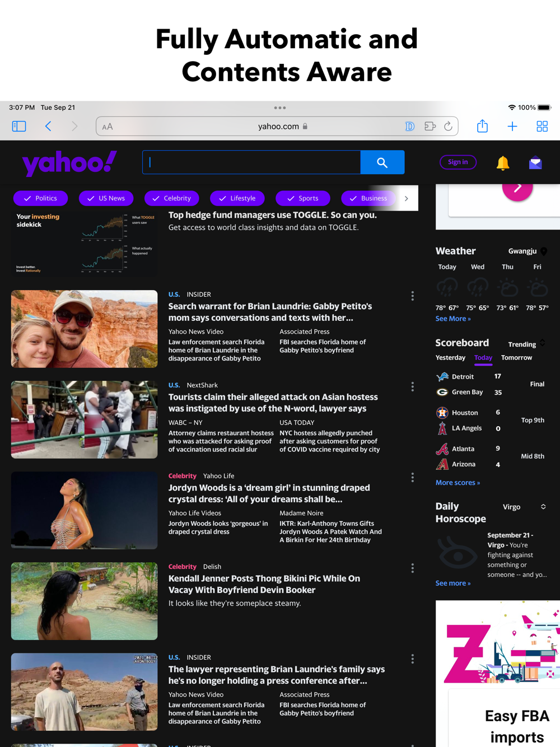Open the Detroit vs Green Bay score
The image size is (560, 747).
(x=491, y=384)
